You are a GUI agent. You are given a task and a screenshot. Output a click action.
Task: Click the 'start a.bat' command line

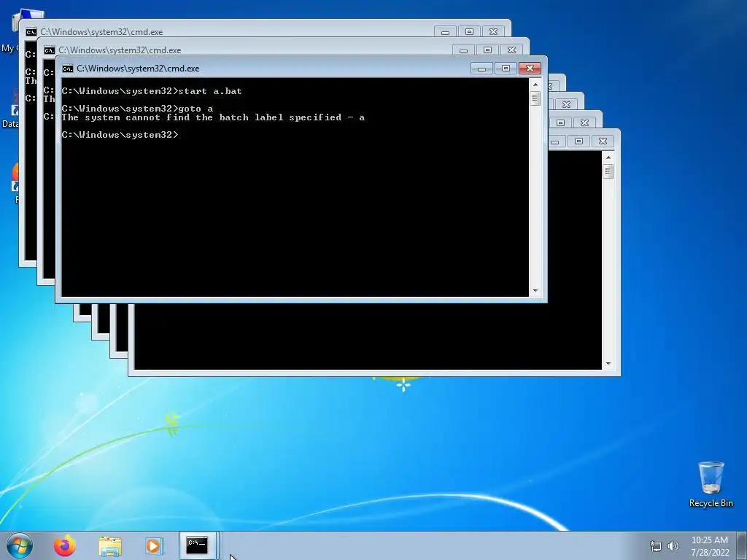click(152, 91)
